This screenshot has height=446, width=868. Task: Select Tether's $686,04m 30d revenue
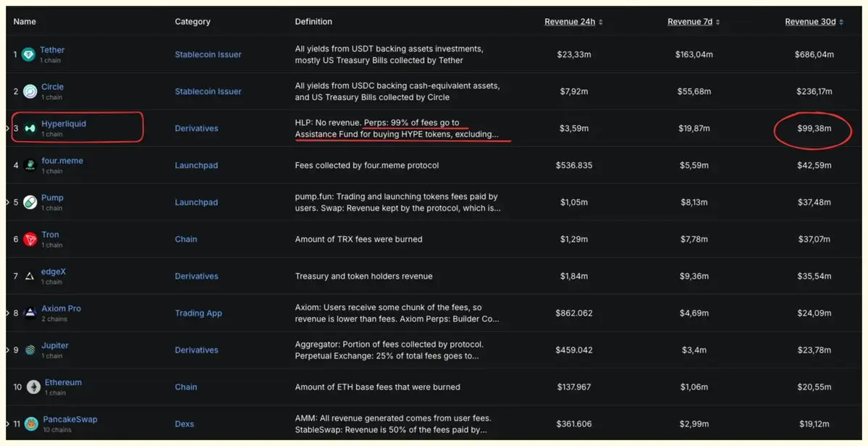[x=814, y=54]
